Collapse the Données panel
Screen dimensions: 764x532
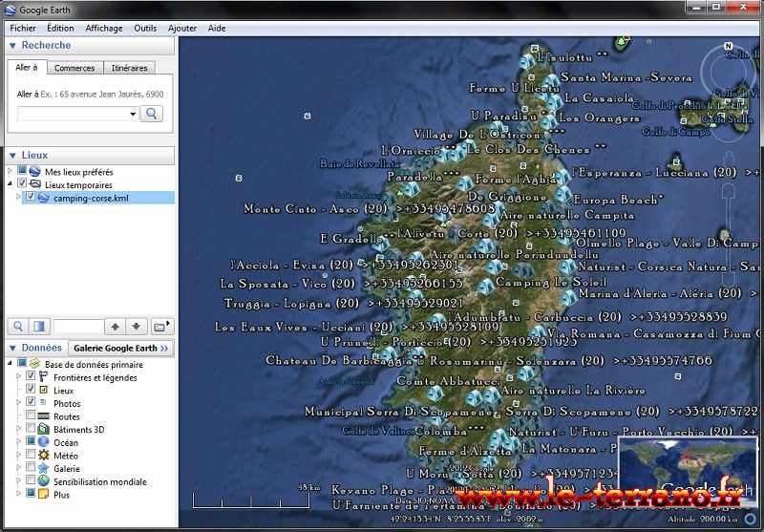13,348
